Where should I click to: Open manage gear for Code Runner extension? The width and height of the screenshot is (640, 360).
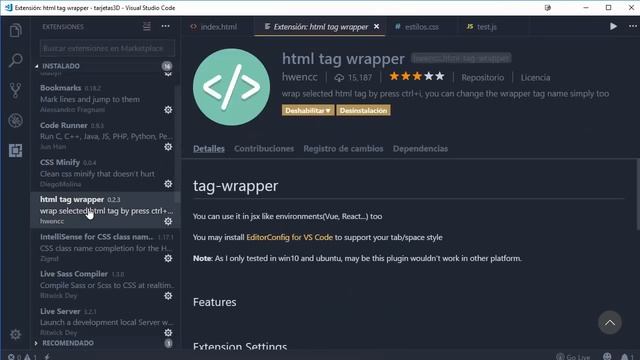pos(168,147)
